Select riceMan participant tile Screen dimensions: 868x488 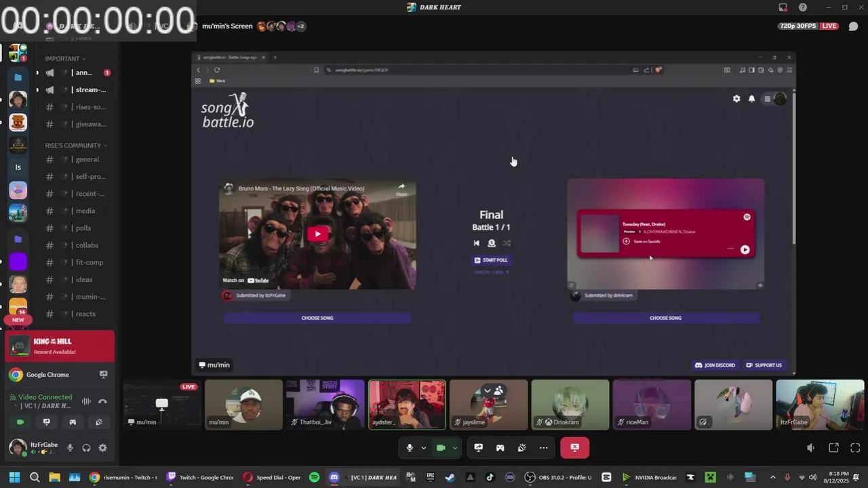652,405
